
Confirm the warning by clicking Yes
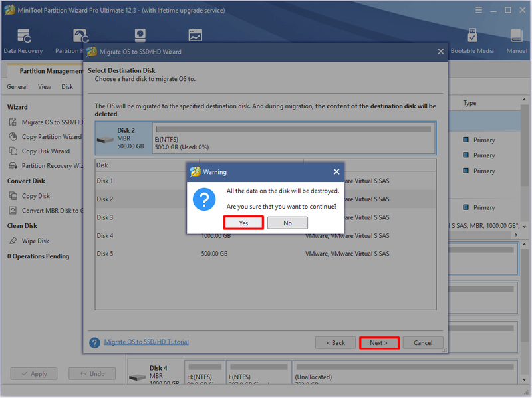243,223
